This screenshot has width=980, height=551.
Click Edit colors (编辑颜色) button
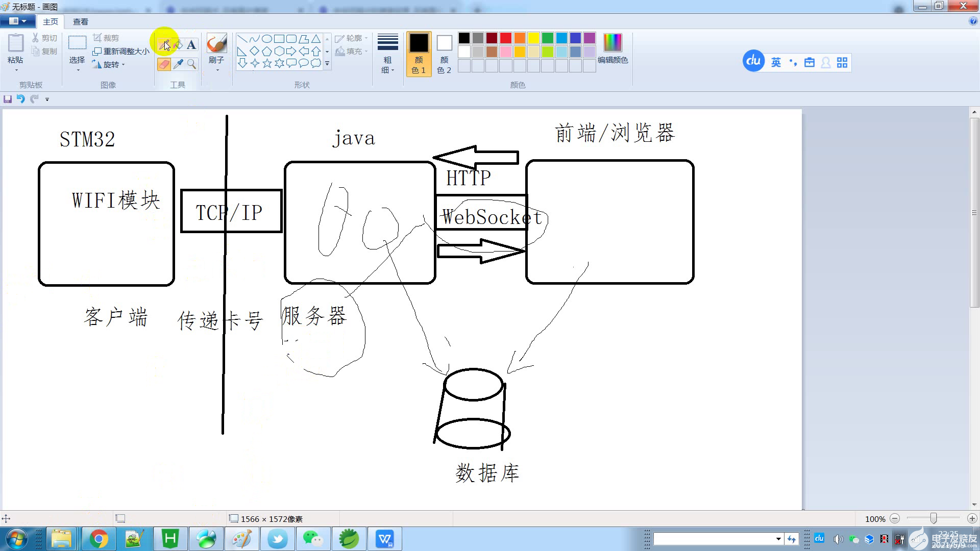point(612,49)
